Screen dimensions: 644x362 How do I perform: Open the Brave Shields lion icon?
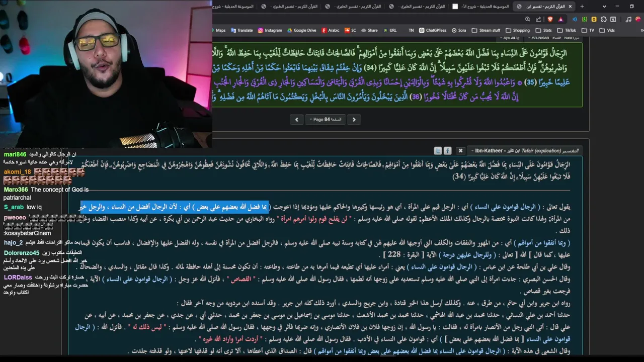pyautogui.click(x=550, y=19)
